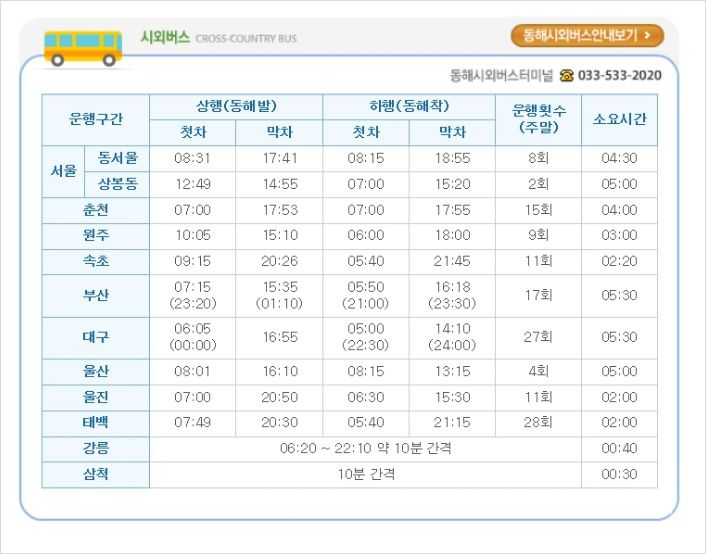
Task: Click 15회 in the 춘천 row
Action: pos(538,210)
